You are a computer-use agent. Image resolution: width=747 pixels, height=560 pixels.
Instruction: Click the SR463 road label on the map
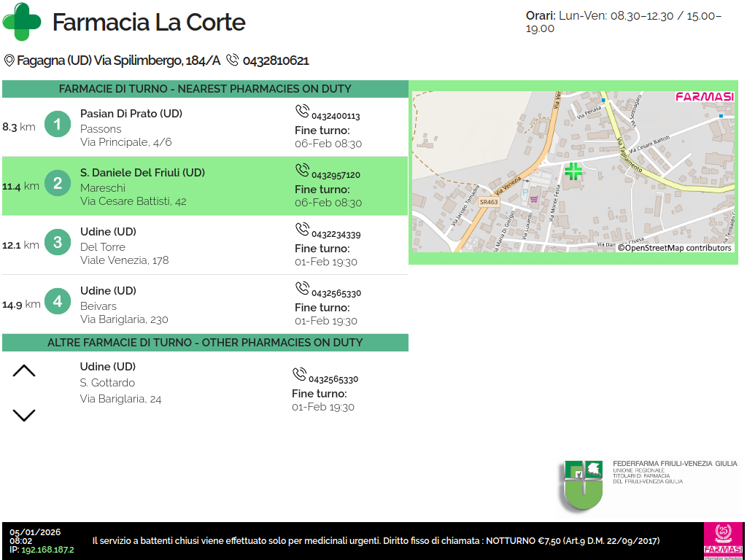[x=489, y=202]
